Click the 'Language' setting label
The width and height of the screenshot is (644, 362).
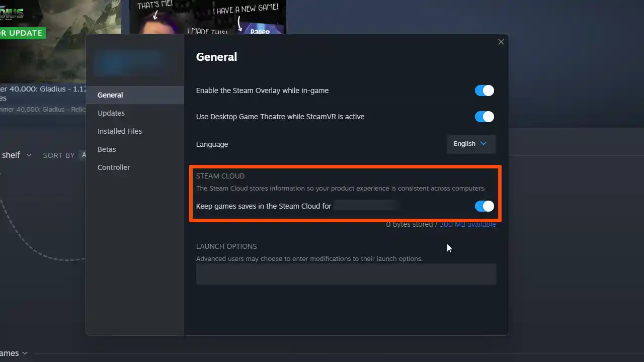pos(212,144)
